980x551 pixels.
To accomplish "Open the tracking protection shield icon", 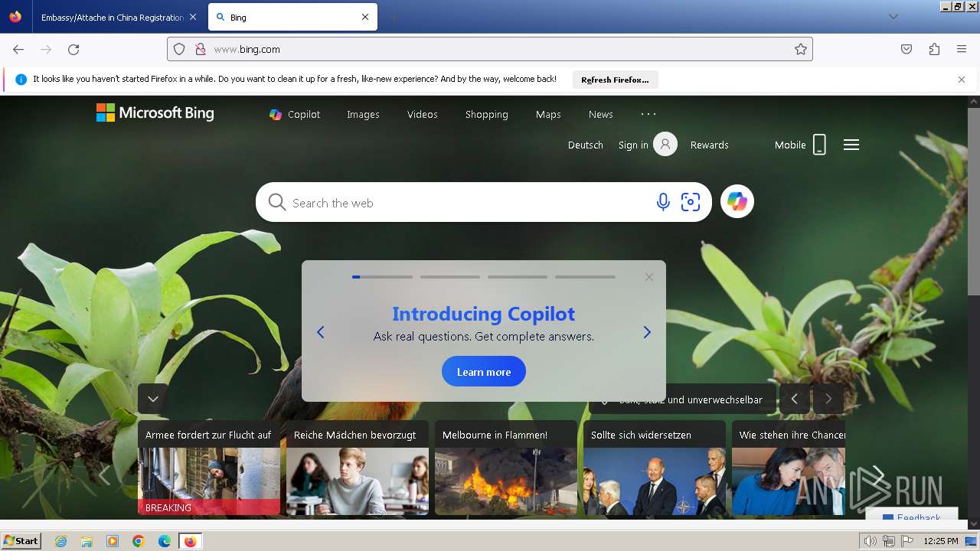I will [x=179, y=49].
